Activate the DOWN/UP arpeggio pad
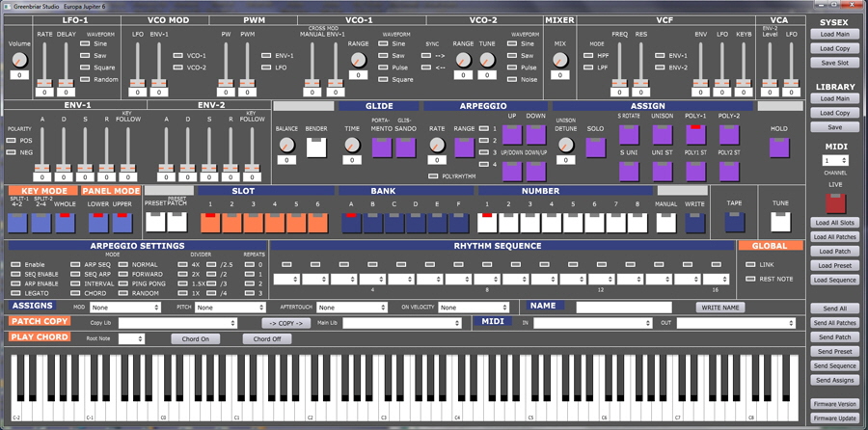 tap(536, 171)
